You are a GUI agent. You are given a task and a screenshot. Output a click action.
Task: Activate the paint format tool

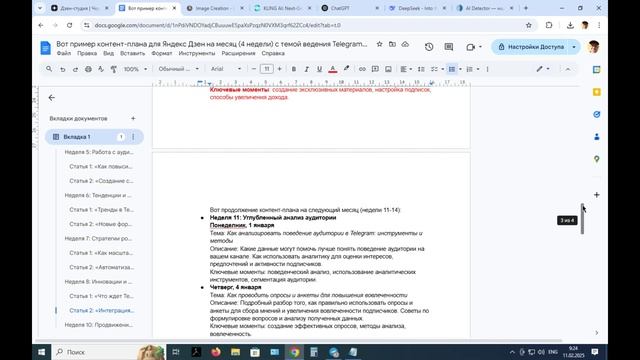point(114,69)
